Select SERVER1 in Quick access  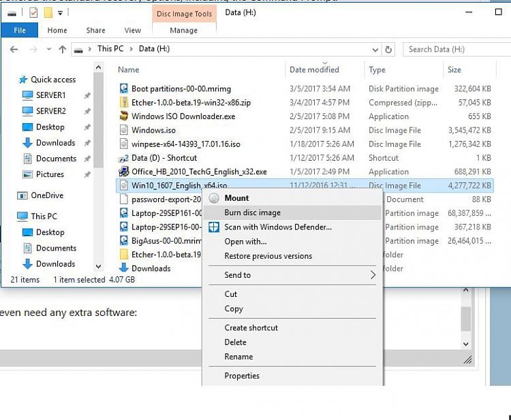[50, 95]
